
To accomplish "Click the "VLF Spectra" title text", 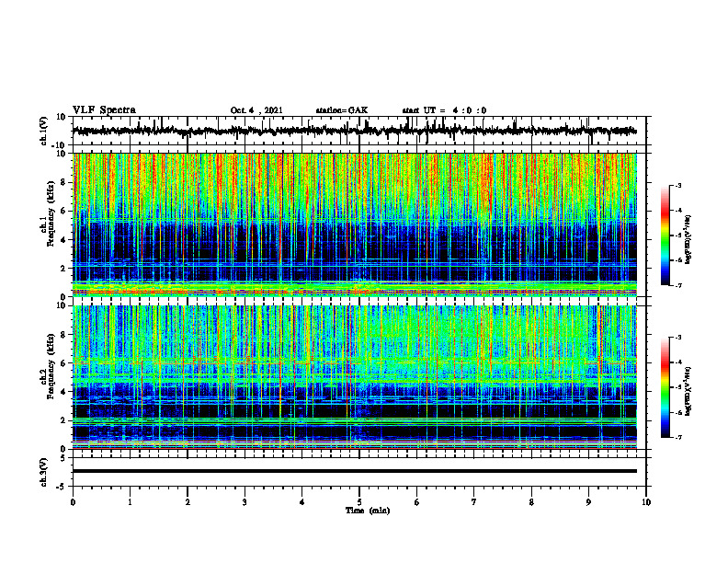I will pyautogui.click(x=104, y=110).
